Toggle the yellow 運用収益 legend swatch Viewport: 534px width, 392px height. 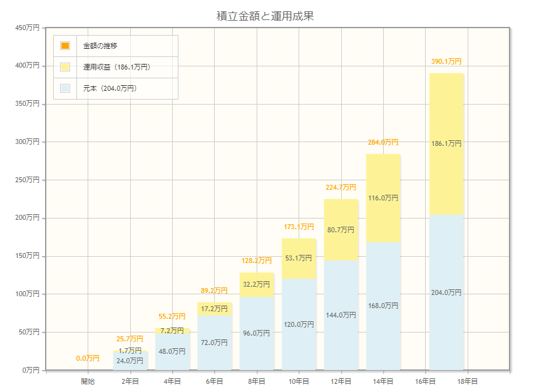click(x=65, y=67)
